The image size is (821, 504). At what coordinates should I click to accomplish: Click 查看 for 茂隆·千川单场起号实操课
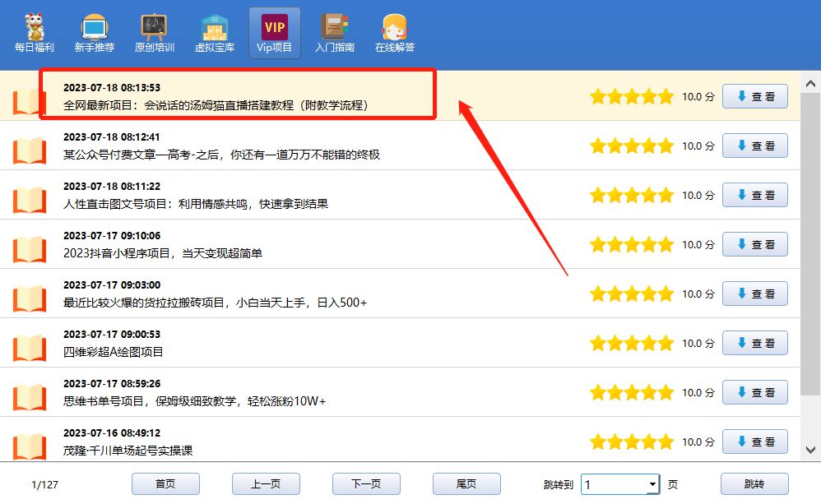pyautogui.click(x=755, y=442)
